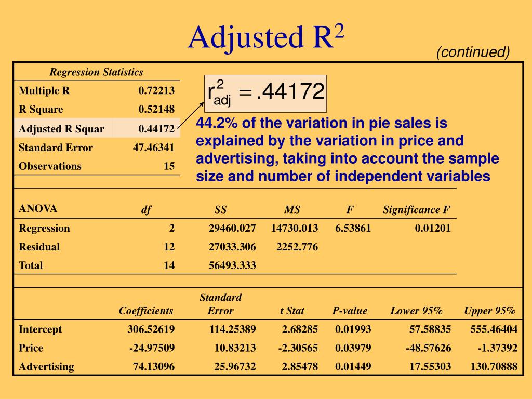
Task: Select the Residual df value 12
Action: tap(169, 247)
